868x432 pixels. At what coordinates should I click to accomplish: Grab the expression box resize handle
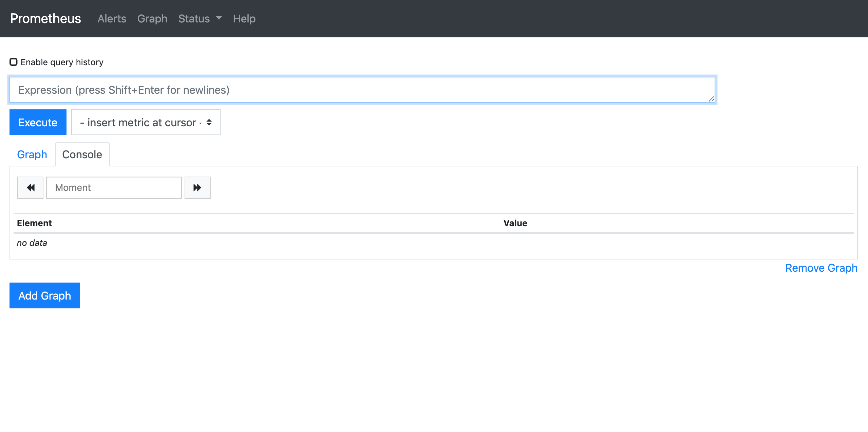(711, 99)
